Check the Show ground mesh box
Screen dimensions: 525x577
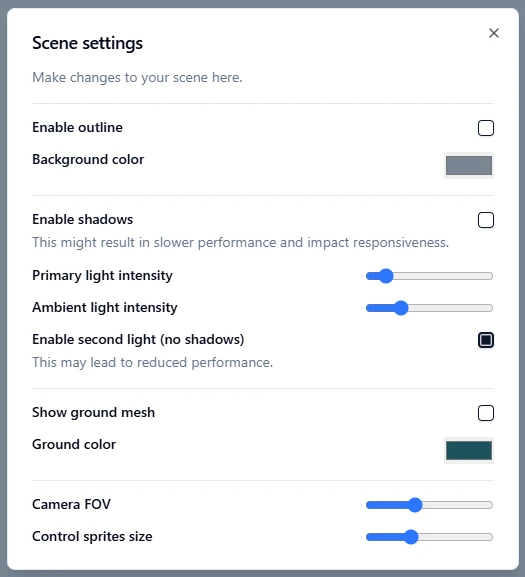point(486,413)
